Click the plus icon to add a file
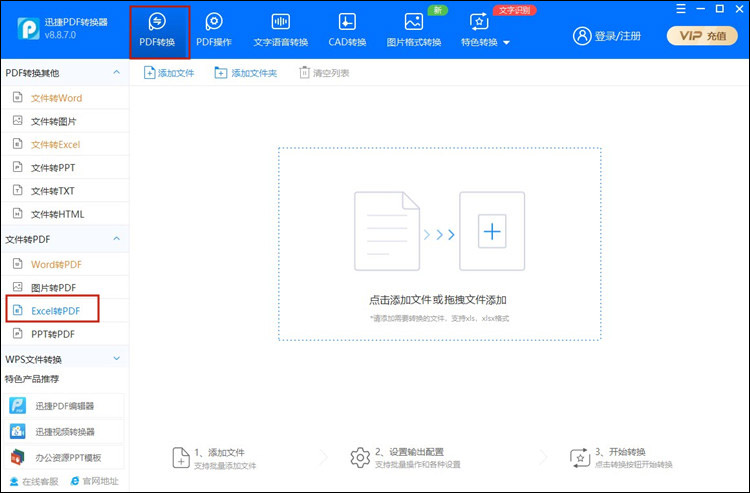Screen dimensions: 750x493 pyautogui.click(x=492, y=231)
